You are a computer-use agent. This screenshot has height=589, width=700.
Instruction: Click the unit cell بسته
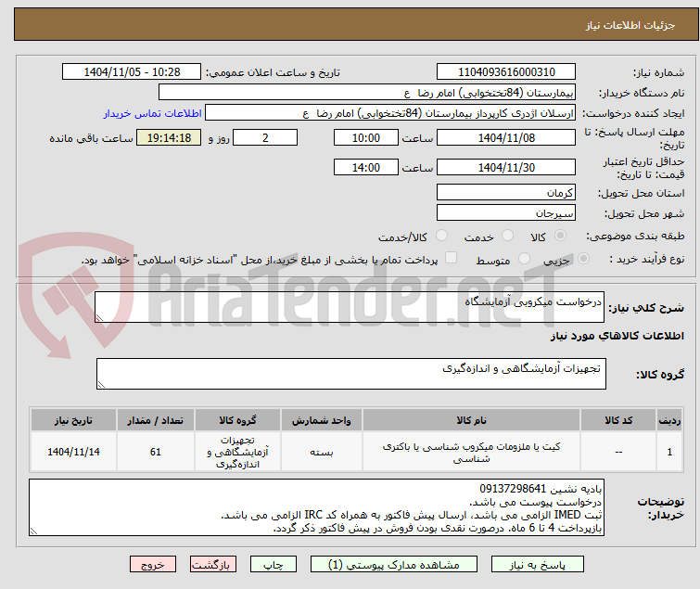pyautogui.click(x=322, y=452)
